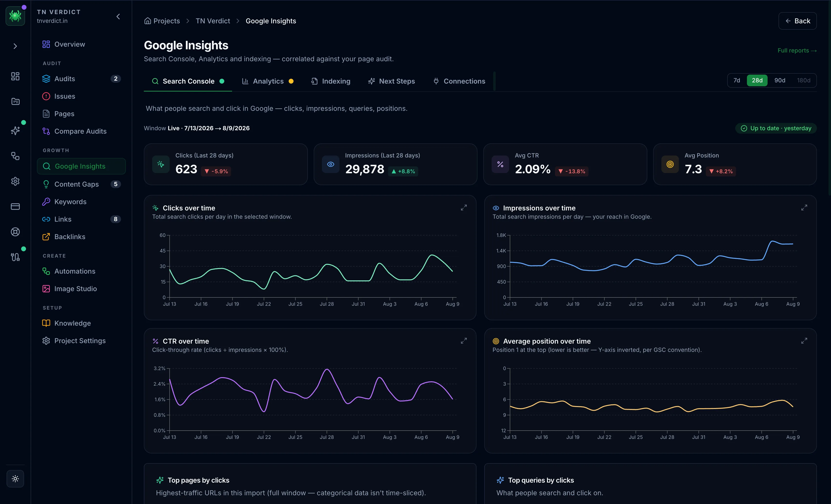Viewport: 831px width, 504px height.
Task: Click the Clicks card cursor icon
Action: (x=161, y=164)
